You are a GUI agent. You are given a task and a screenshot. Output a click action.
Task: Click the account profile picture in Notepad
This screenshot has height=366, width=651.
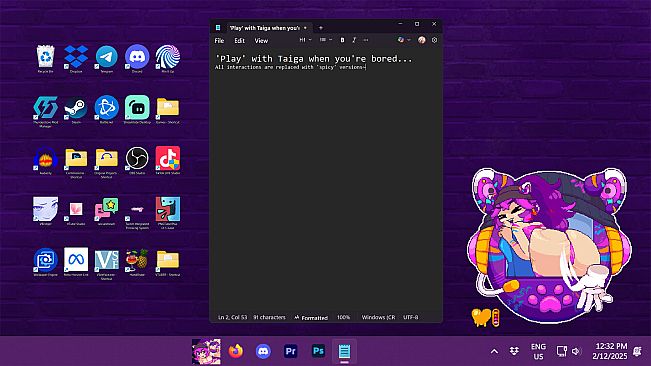[422, 40]
